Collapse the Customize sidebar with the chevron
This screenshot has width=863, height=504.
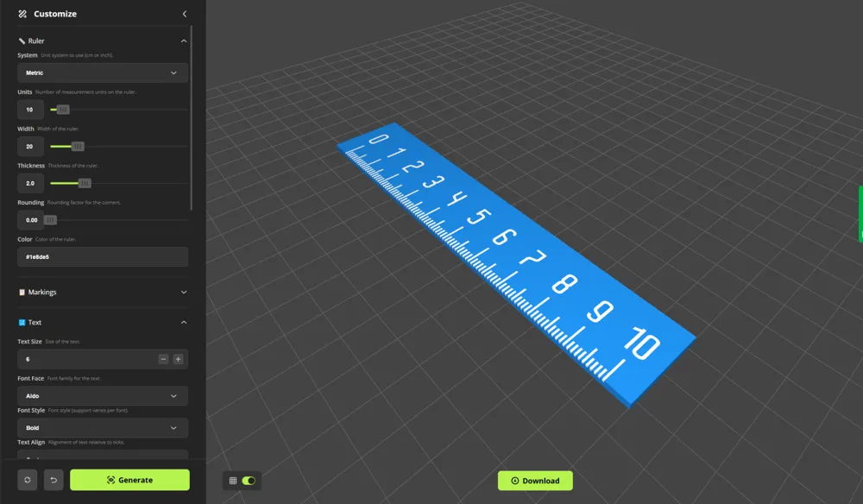point(186,13)
